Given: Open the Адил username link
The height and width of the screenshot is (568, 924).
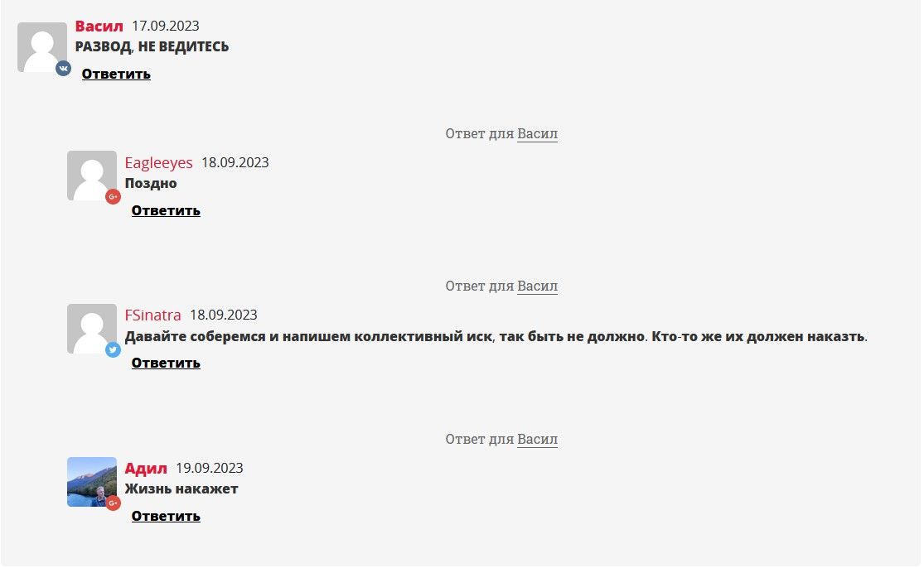Looking at the screenshot, I should point(146,469).
